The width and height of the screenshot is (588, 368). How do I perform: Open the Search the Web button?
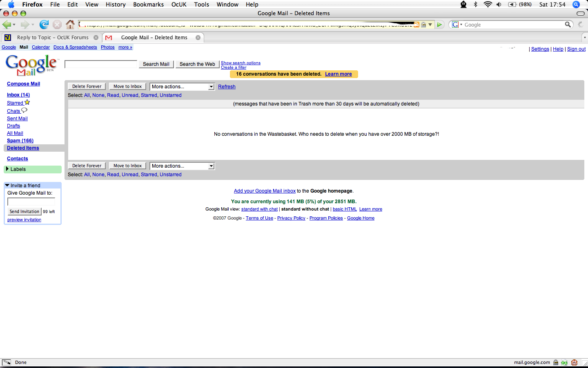coord(197,64)
